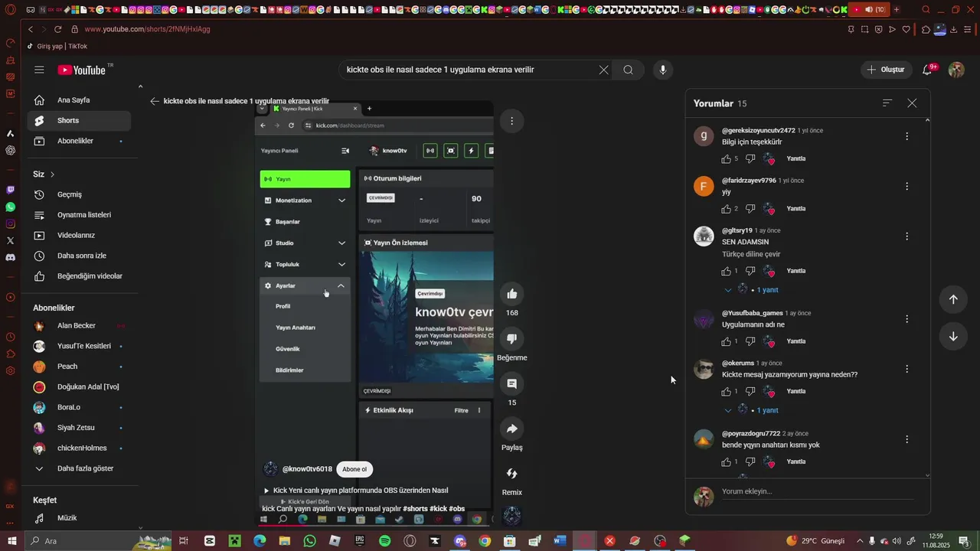Like the Short with thumbs up
The height and width of the screenshot is (551, 980).
point(512,294)
